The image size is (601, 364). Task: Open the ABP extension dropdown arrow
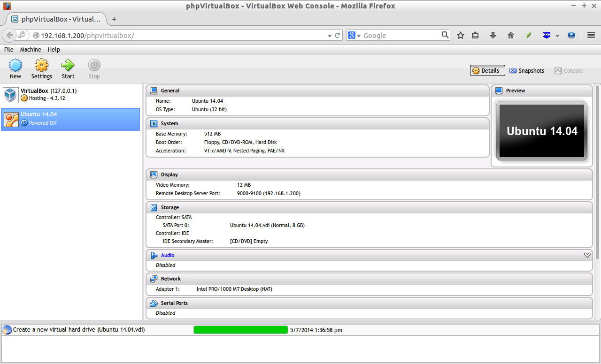point(557,36)
